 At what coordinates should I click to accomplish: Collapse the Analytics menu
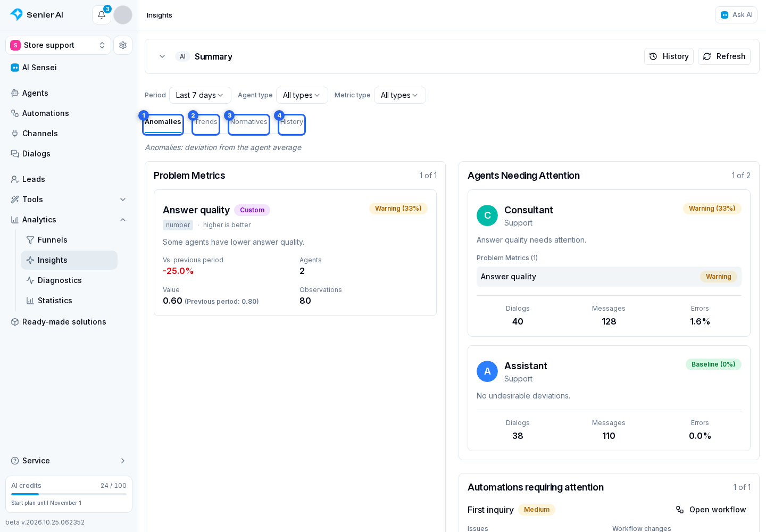[x=69, y=220]
